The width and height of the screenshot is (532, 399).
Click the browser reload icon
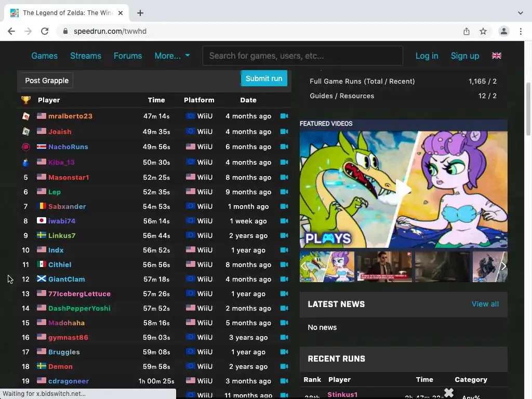pyautogui.click(x=45, y=31)
